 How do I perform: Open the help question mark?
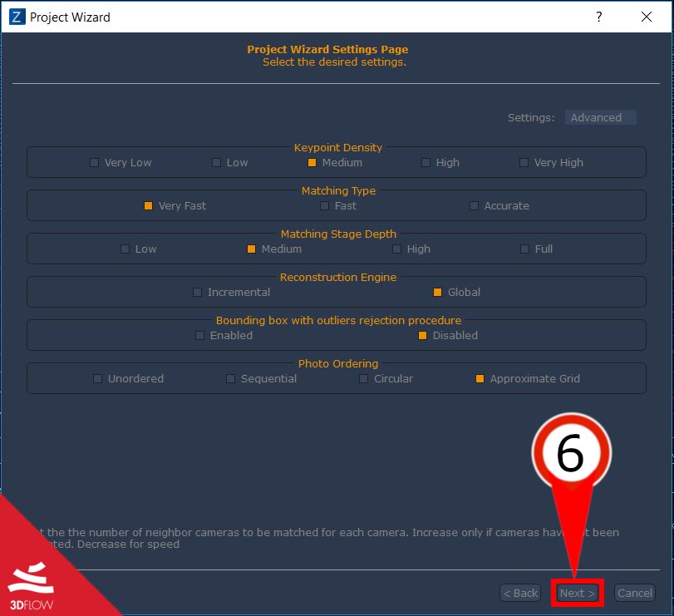coord(598,17)
